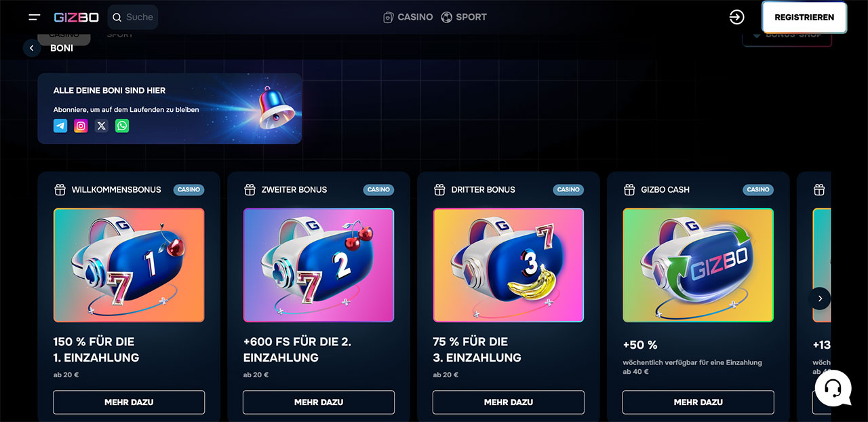Switch to the SPORT header tab
This screenshot has height=422, width=868.
[x=464, y=17]
